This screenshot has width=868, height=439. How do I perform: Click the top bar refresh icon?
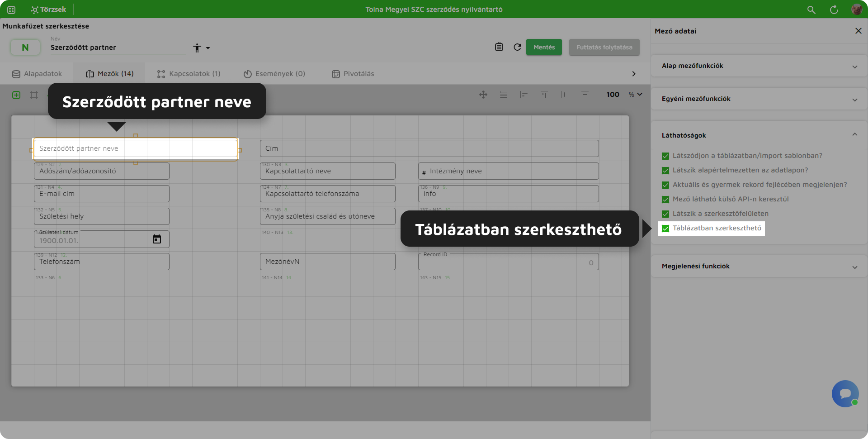point(834,10)
